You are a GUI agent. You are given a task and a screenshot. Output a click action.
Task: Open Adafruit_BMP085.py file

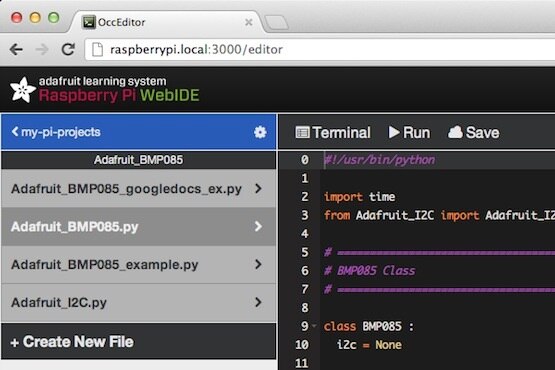pyautogui.click(x=138, y=227)
